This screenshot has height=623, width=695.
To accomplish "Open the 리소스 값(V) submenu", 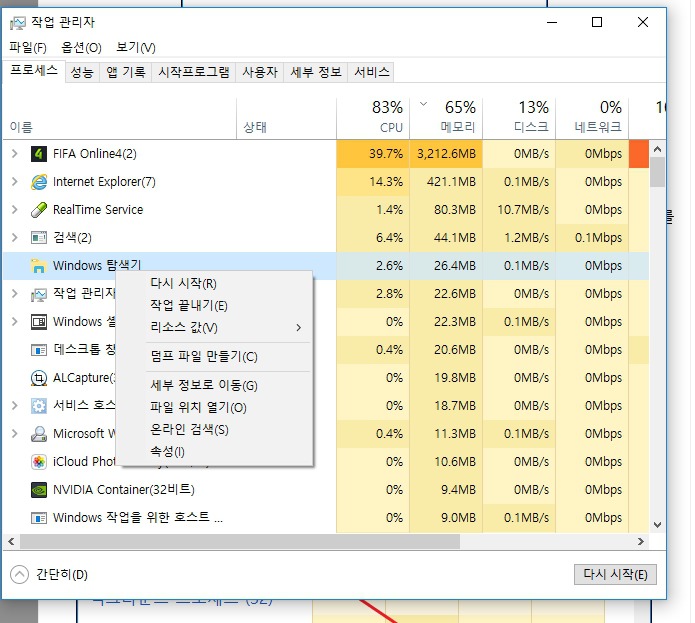I will (215, 328).
